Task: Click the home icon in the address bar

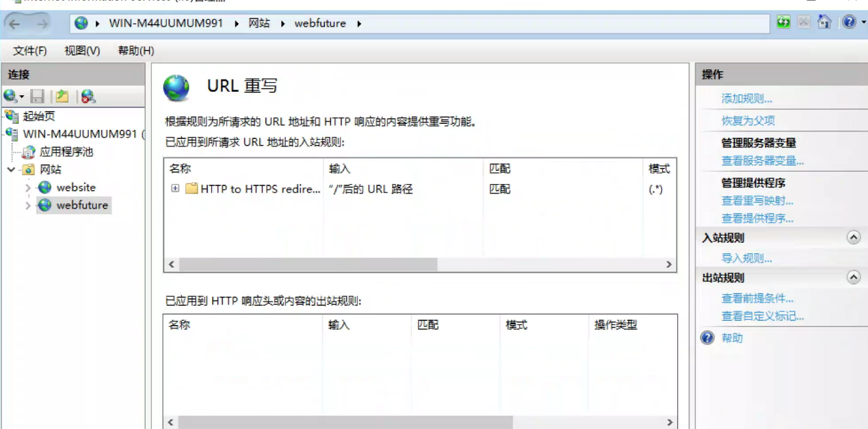Action: coord(824,23)
